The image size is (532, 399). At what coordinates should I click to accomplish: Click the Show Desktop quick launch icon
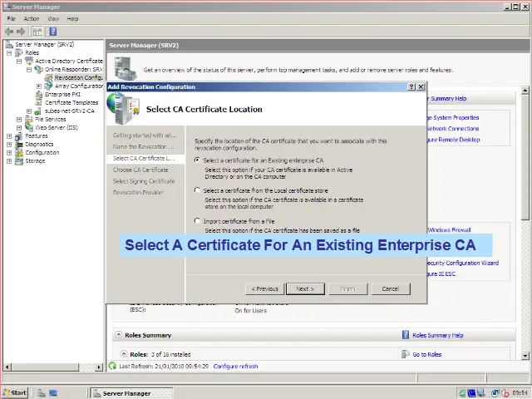coord(53,393)
